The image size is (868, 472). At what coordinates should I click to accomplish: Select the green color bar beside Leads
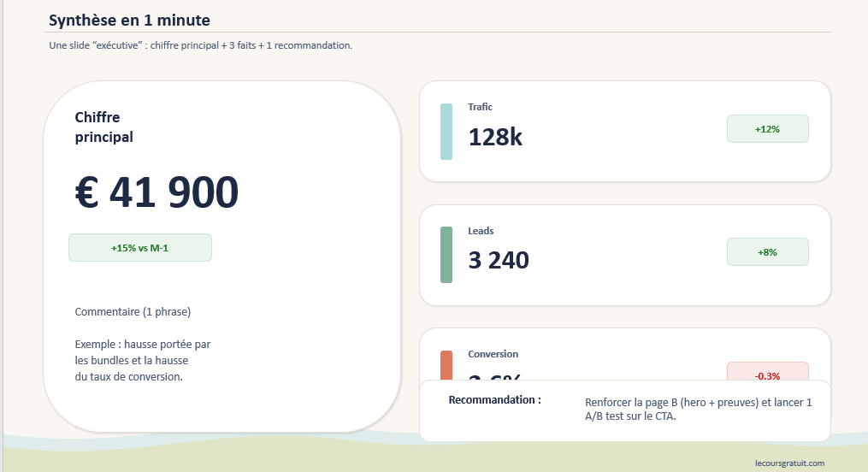tap(446, 255)
